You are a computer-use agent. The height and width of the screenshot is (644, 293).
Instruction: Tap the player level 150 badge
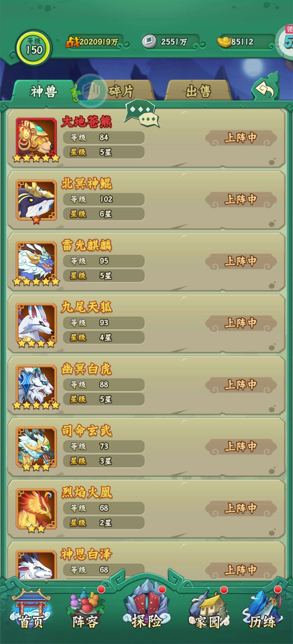coord(34,47)
